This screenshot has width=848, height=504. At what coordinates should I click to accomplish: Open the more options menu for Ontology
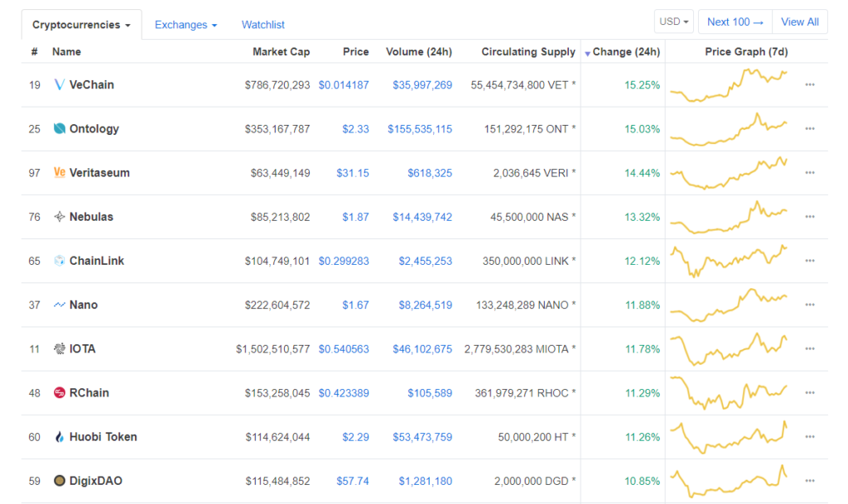pos(810,128)
